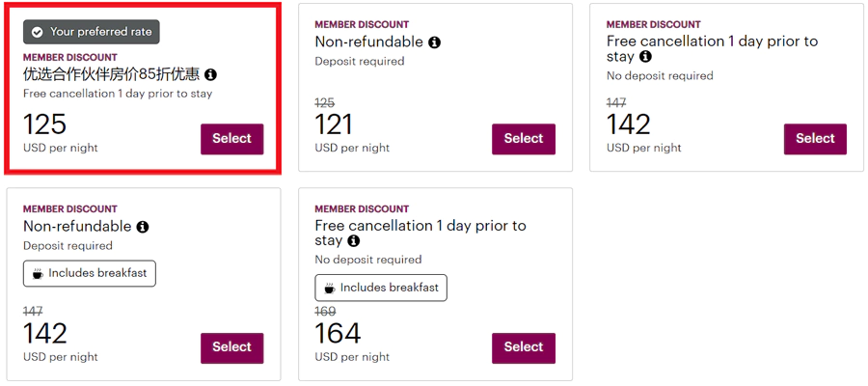
Task: Click info icon on breakfast Non-refundable rate
Action: click(x=143, y=227)
